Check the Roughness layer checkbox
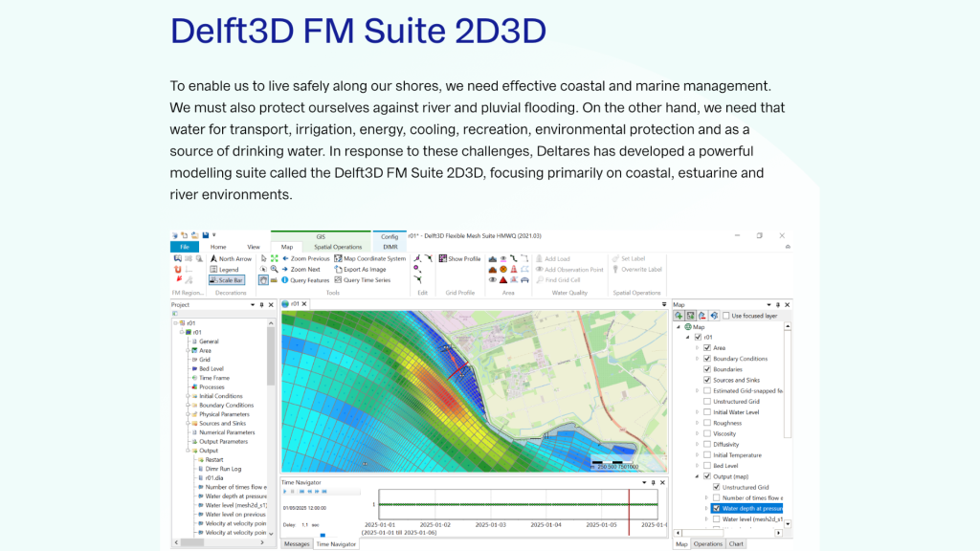Screen dimensions: 980x551 pyautogui.click(x=707, y=423)
